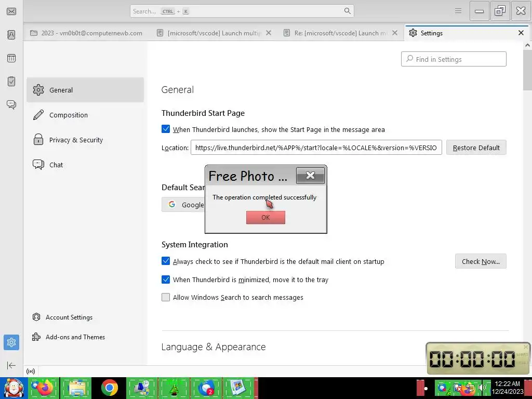Screen dimensions: 532x399
Task: Close the Settings tab
Action: [x=521, y=33]
